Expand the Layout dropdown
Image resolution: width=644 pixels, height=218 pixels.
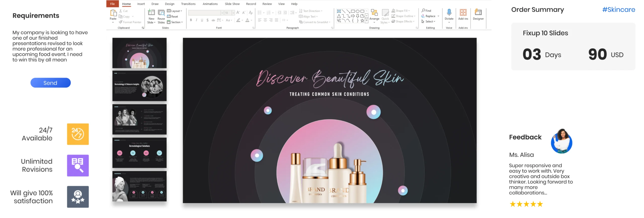coord(175,11)
